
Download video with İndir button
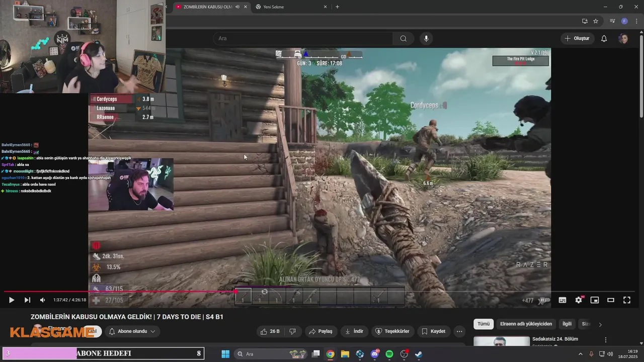point(354,331)
